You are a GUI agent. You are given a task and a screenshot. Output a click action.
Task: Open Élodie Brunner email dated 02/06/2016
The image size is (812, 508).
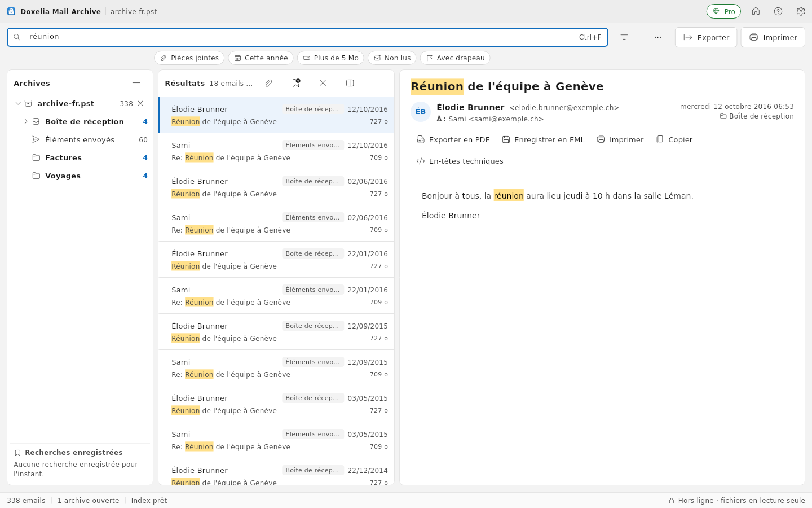point(276,187)
